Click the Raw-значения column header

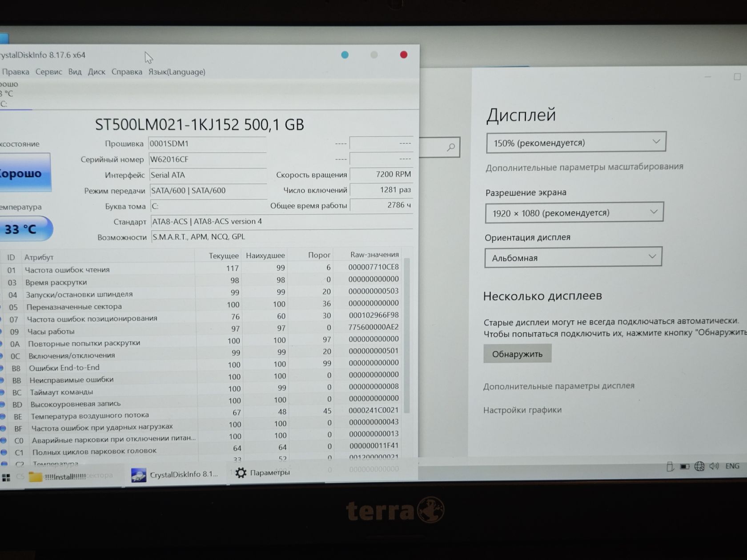click(x=374, y=254)
